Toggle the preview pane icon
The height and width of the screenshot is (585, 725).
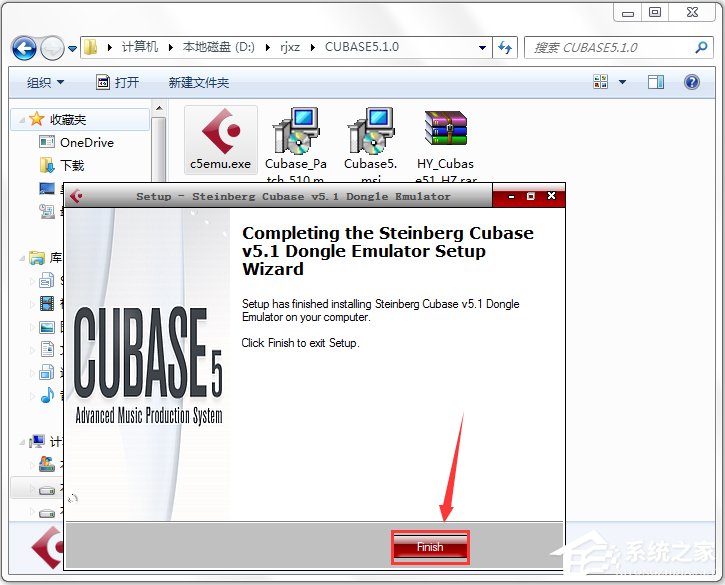tap(656, 82)
